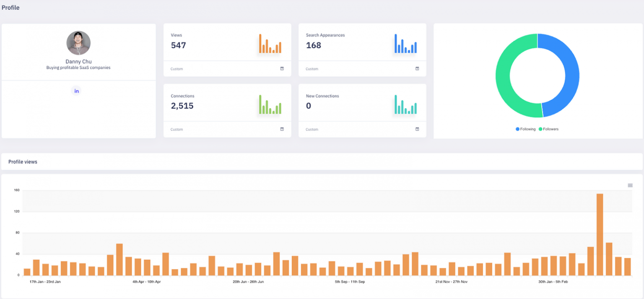
Task: Click the green sparkline on the Connections card
Action: pos(270,104)
